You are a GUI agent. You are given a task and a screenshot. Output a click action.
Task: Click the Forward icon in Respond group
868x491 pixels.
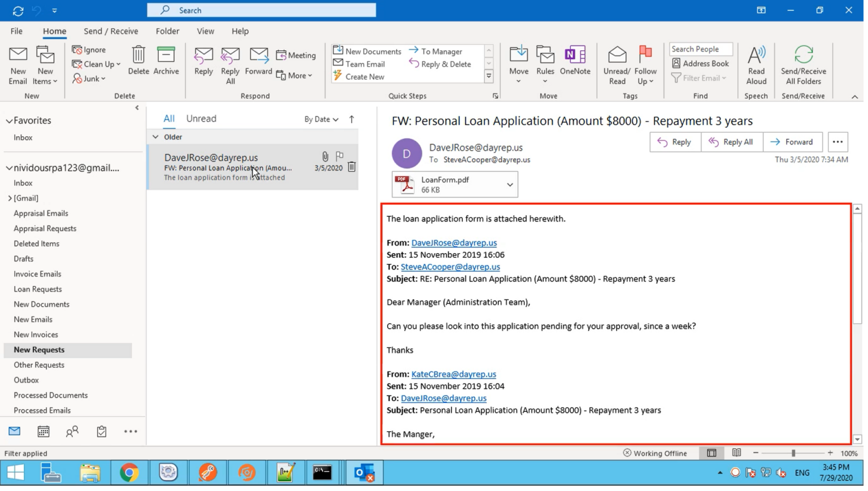(259, 60)
